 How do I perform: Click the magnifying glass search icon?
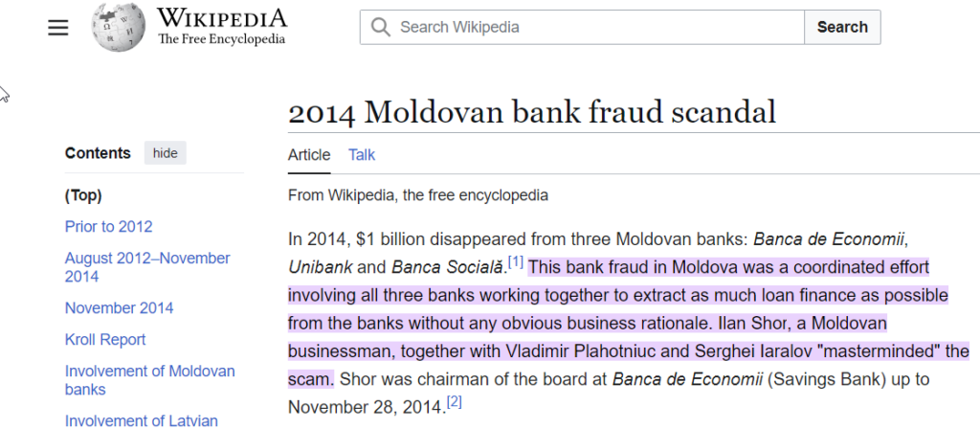(380, 27)
